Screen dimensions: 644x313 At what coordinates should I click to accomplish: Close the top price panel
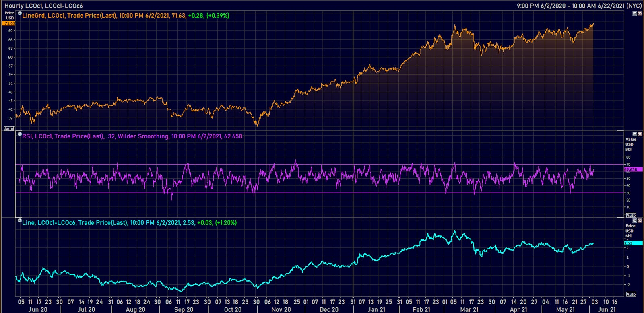coord(640,13)
